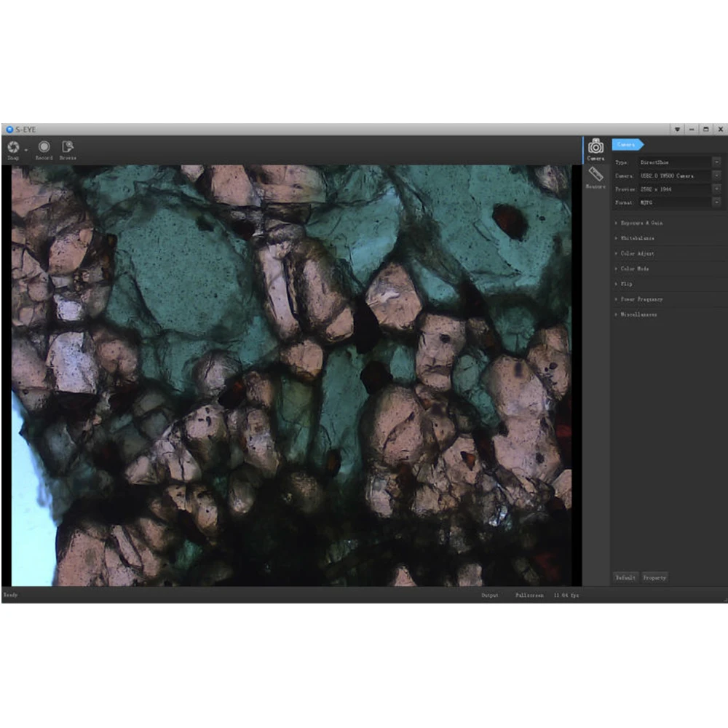Click the Default button
The height and width of the screenshot is (728, 728).
tap(625, 578)
